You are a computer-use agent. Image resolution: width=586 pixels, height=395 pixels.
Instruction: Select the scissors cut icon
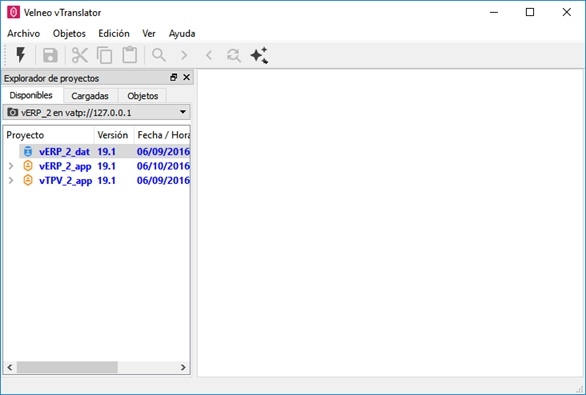(x=80, y=55)
